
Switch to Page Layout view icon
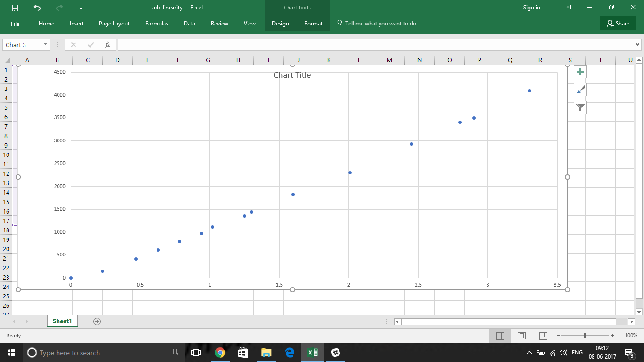521,336
